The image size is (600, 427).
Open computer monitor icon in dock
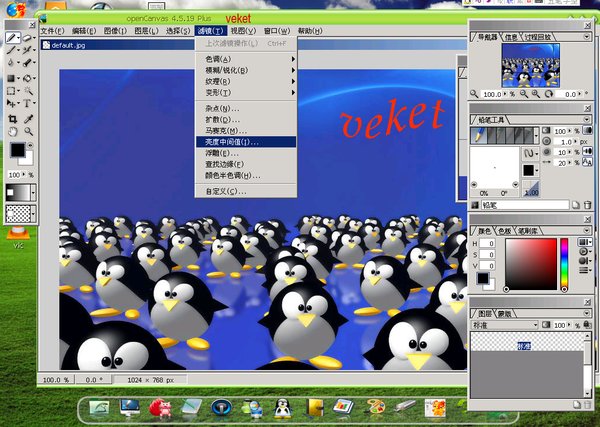pos(129,407)
